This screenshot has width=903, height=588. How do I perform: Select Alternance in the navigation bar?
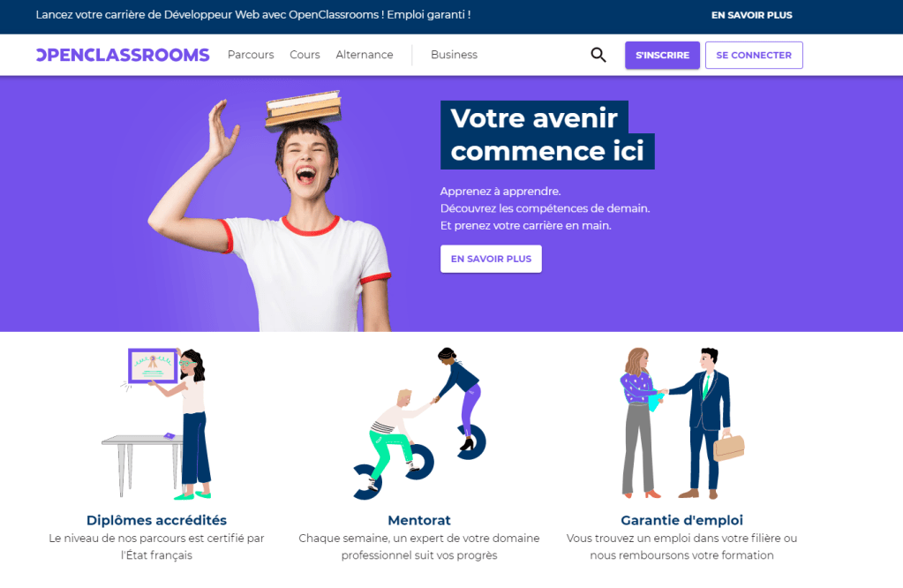click(365, 55)
